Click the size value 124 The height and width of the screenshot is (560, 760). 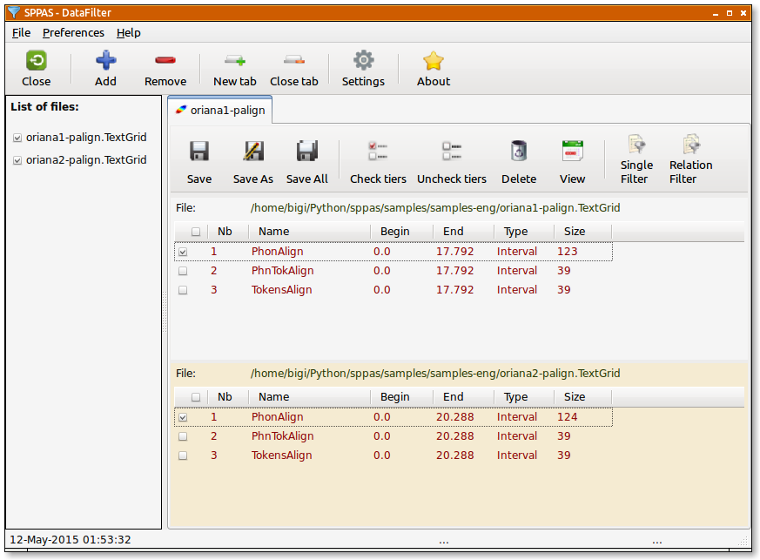[x=567, y=417]
